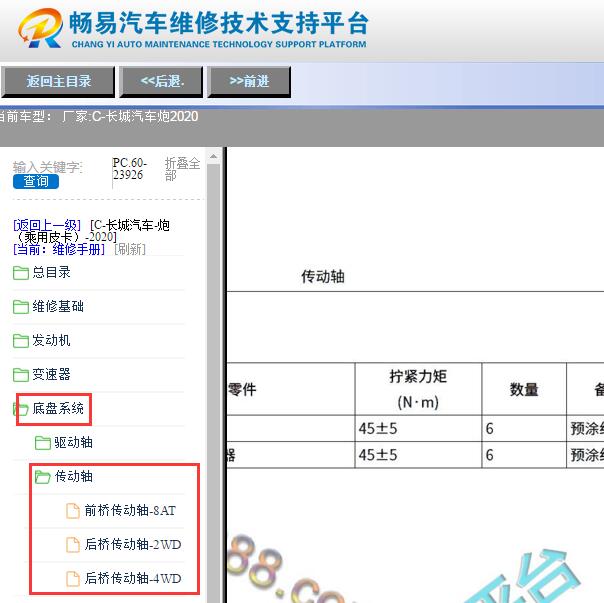The image size is (604, 603).
Task: Expand the 发动机 tree label
Action: coord(51,340)
